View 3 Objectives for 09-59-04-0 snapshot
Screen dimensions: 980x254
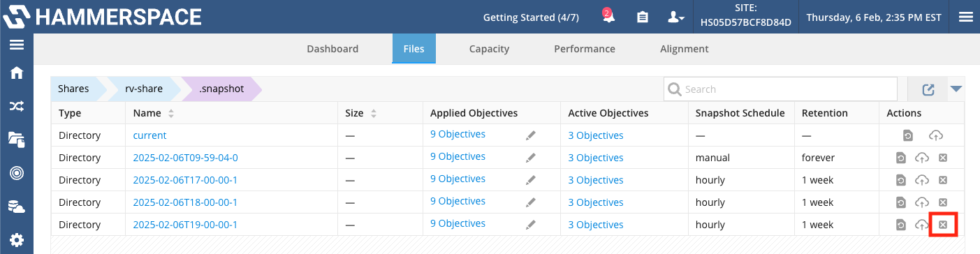(x=596, y=158)
